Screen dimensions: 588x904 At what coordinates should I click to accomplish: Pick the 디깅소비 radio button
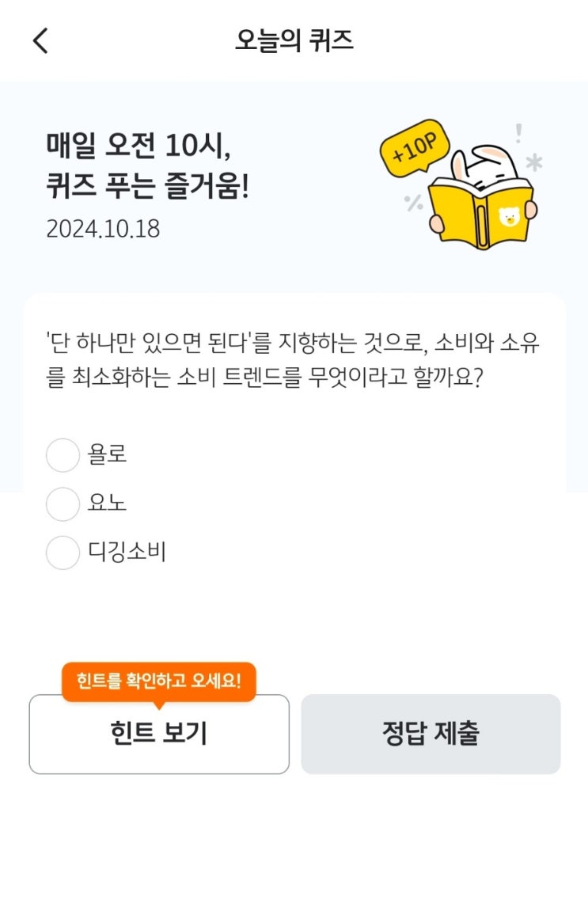tap(63, 553)
